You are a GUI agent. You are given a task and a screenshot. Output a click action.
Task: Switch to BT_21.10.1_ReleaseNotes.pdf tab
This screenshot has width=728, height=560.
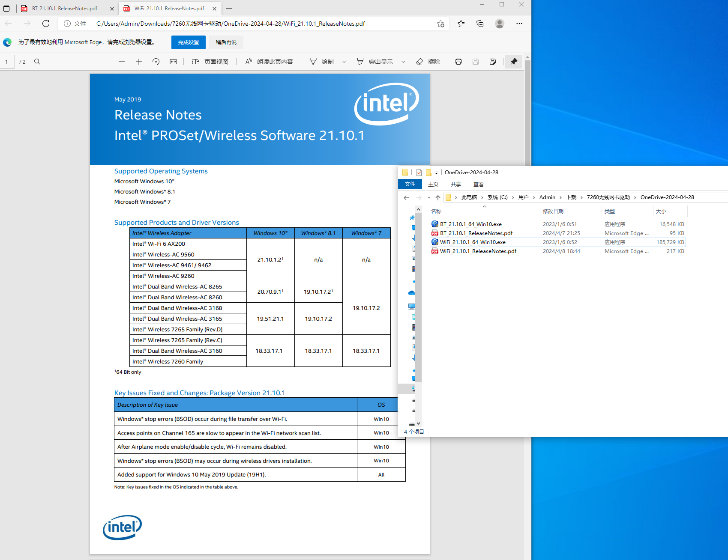coord(65,9)
